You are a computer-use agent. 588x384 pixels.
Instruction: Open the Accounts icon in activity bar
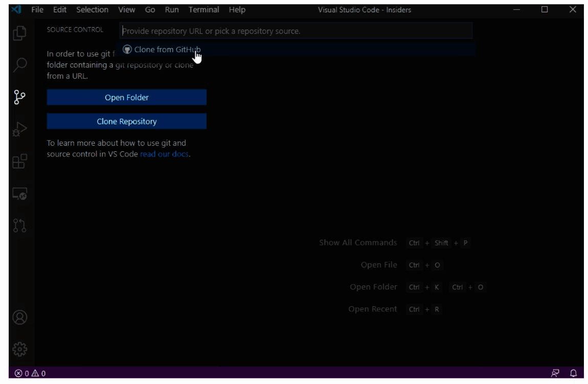pyautogui.click(x=19, y=318)
